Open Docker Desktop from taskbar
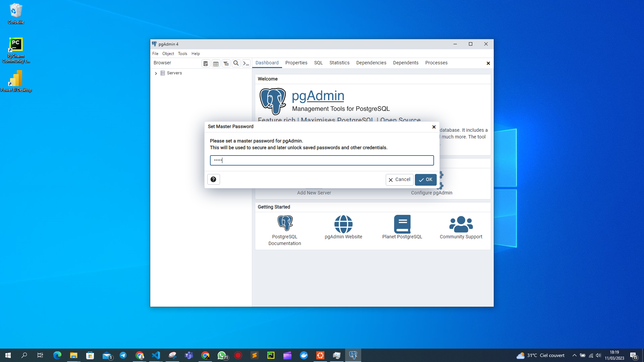This screenshot has width=644, height=362. point(304,355)
